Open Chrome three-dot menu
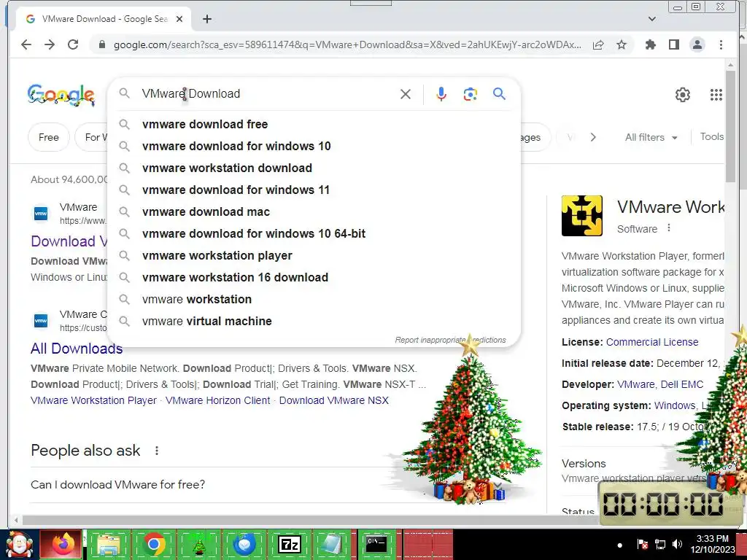 coord(721,44)
